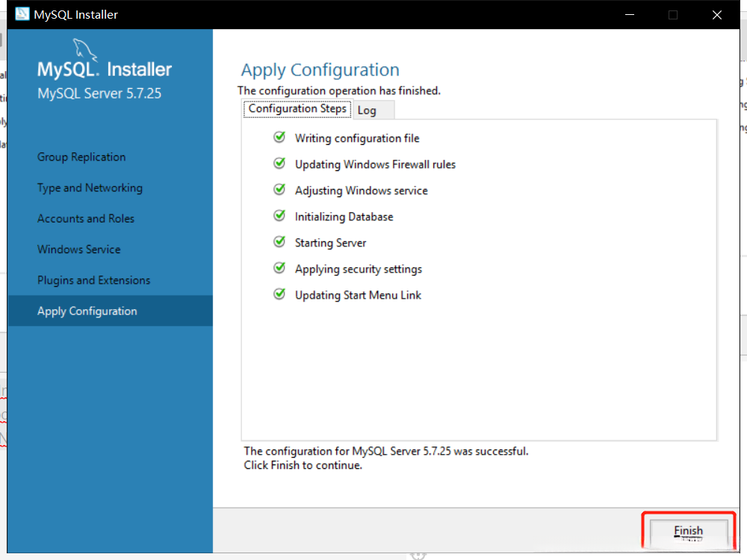Click the MySQL dolphin logo

pos(85,50)
